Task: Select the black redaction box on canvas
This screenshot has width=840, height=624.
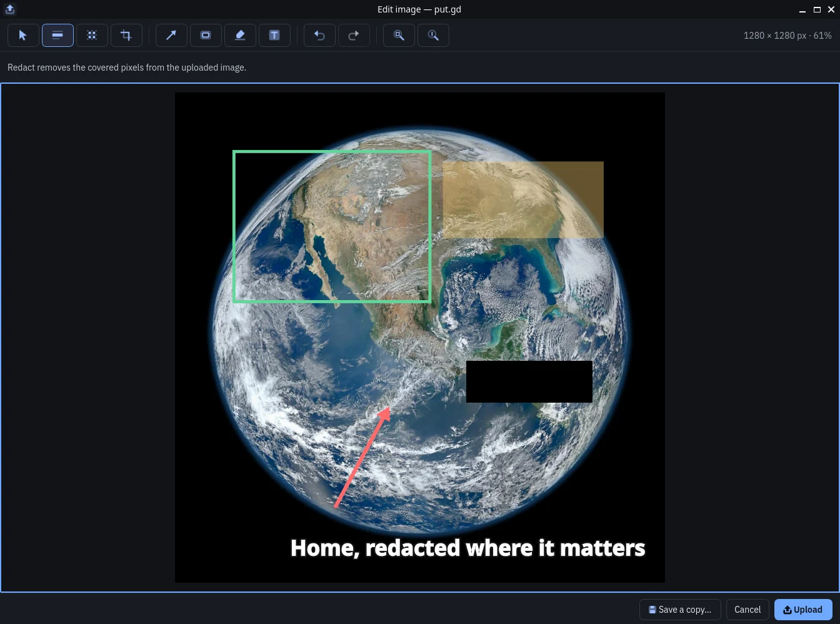Action: 529,381
